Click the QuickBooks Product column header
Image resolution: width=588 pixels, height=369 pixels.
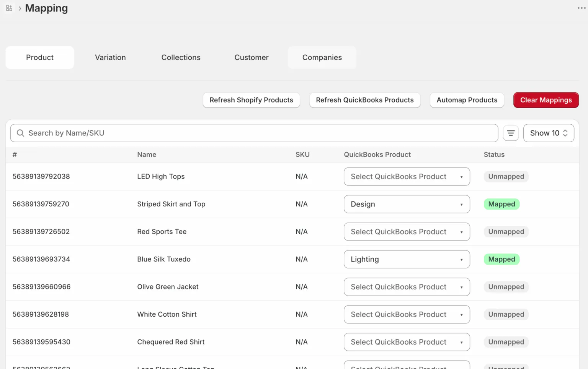377,154
